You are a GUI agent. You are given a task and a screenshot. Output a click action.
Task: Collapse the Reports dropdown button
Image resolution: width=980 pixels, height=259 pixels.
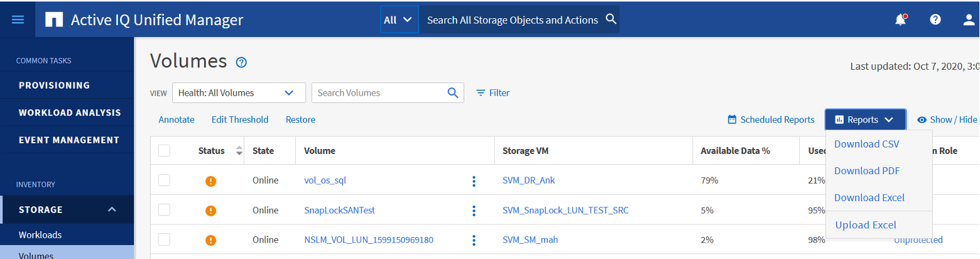pos(865,119)
